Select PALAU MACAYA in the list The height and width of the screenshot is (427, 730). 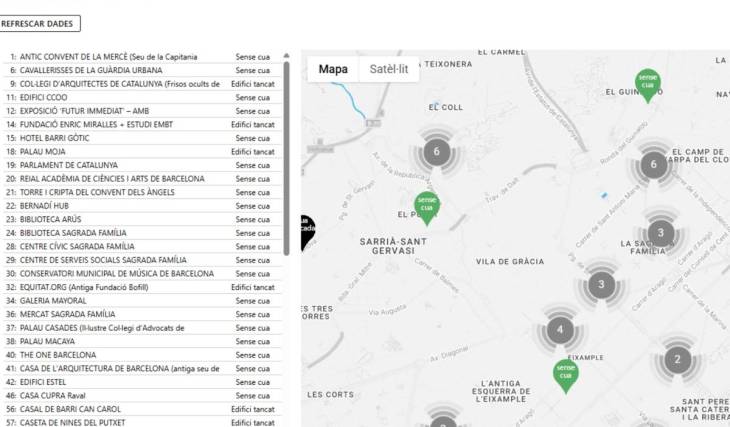[142, 341]
